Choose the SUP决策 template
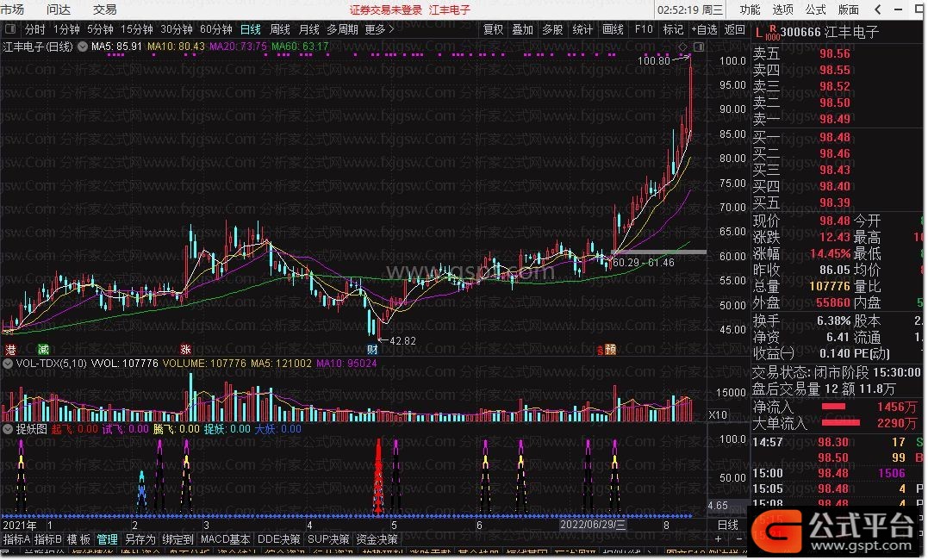 (x=328, y=540)
